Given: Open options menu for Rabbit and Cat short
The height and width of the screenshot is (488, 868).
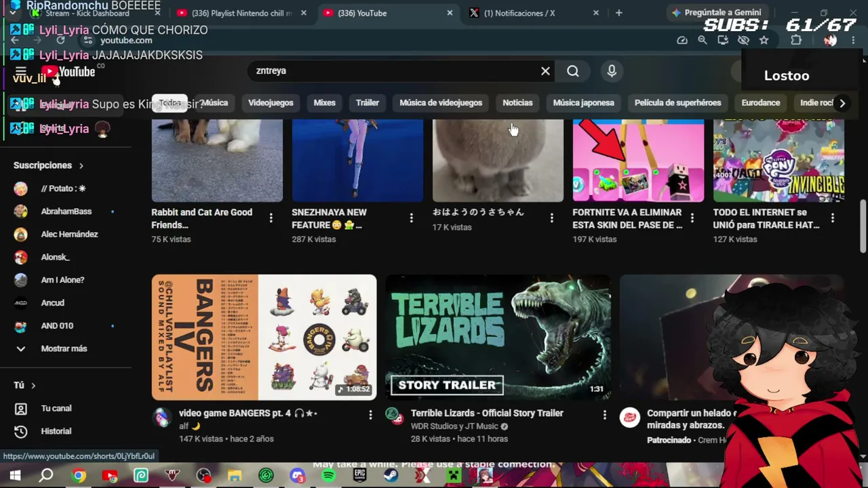Looking at the screenshot, I should point(271,218).
